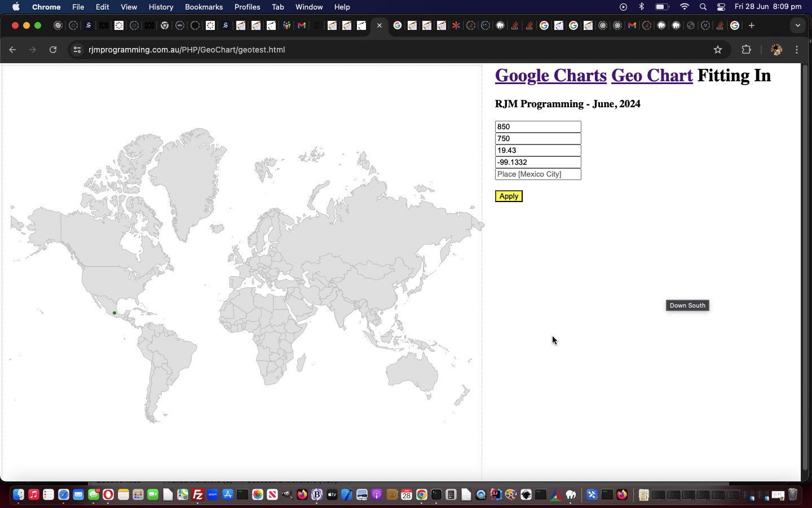Click the longitude field containing -99.1332
The width and height of the screenshot is (812, 508).
click(538, 162)
